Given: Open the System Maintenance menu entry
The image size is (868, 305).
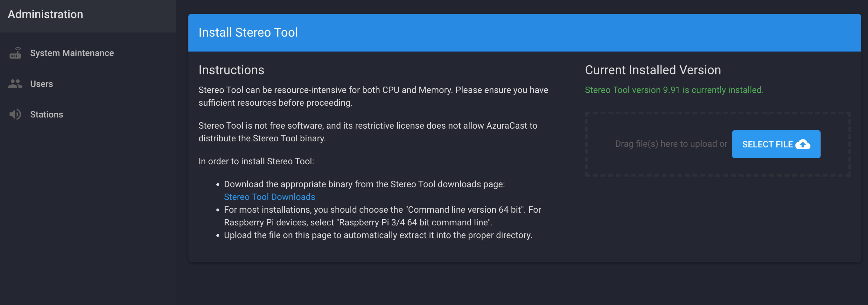Looking at the screenshot, I should coord(72,53).
